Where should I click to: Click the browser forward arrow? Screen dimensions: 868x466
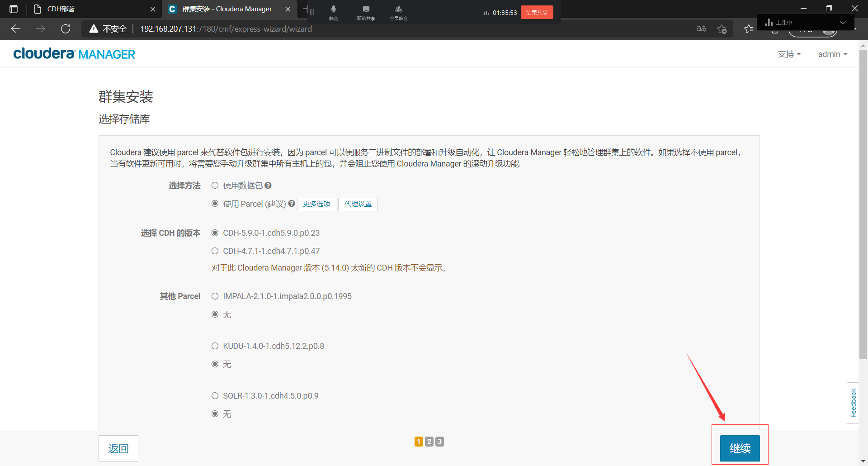(41, 29)
